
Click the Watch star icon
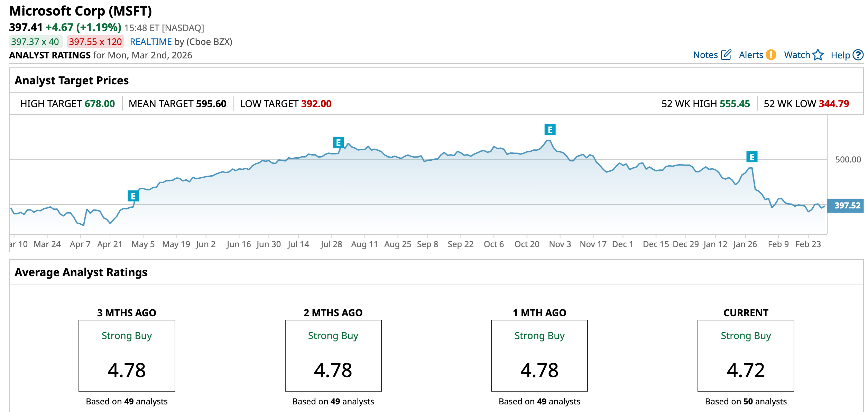click(x=818, y=55)
